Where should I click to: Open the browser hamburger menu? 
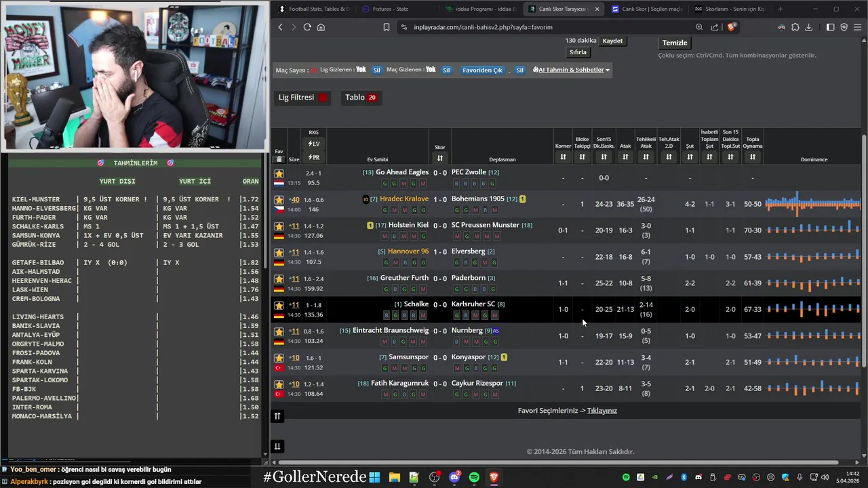(858, 27)
